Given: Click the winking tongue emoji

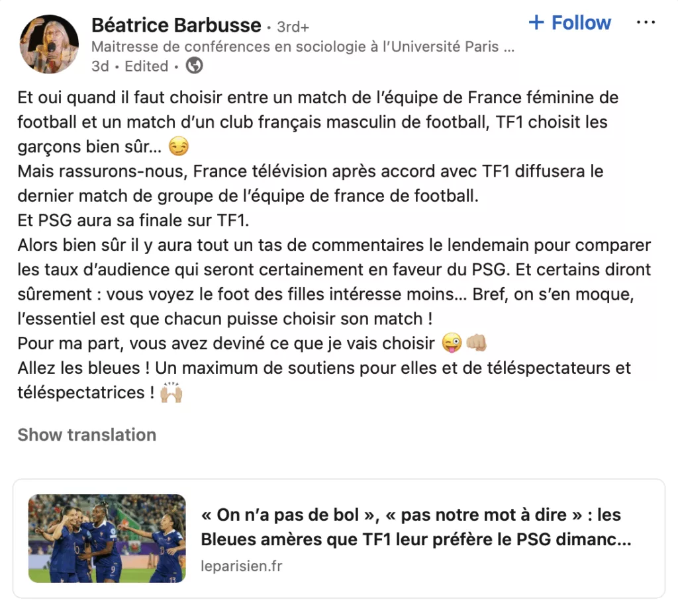Looking at the screenshot, I should (x=452, y=344).
